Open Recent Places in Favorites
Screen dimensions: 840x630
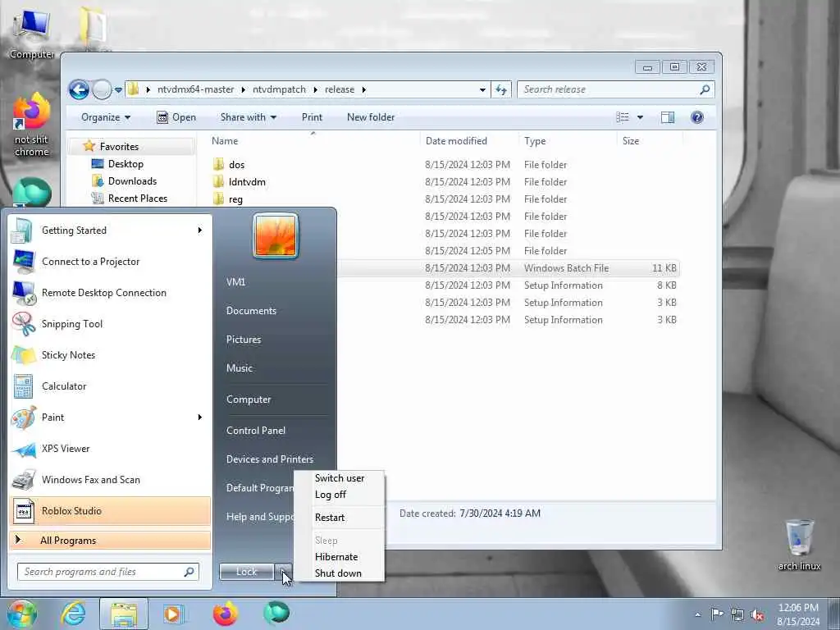pos(129,199)
